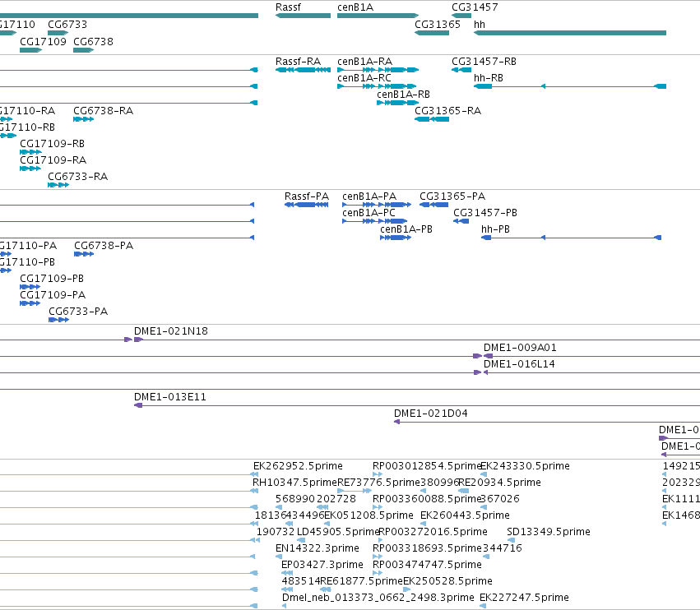Select the RH10347.5prime EST label
Screen dimensions: 700x610
(x=294, y=483)
